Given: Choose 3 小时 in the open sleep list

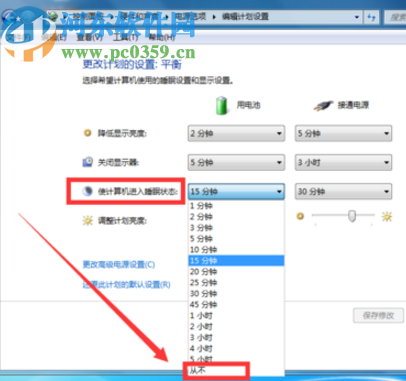Looking at the screenshot, I should pos(236,338).
